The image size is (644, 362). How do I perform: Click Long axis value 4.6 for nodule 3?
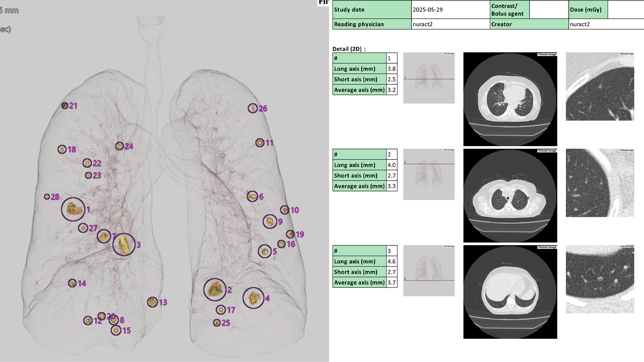pos(391,261)
